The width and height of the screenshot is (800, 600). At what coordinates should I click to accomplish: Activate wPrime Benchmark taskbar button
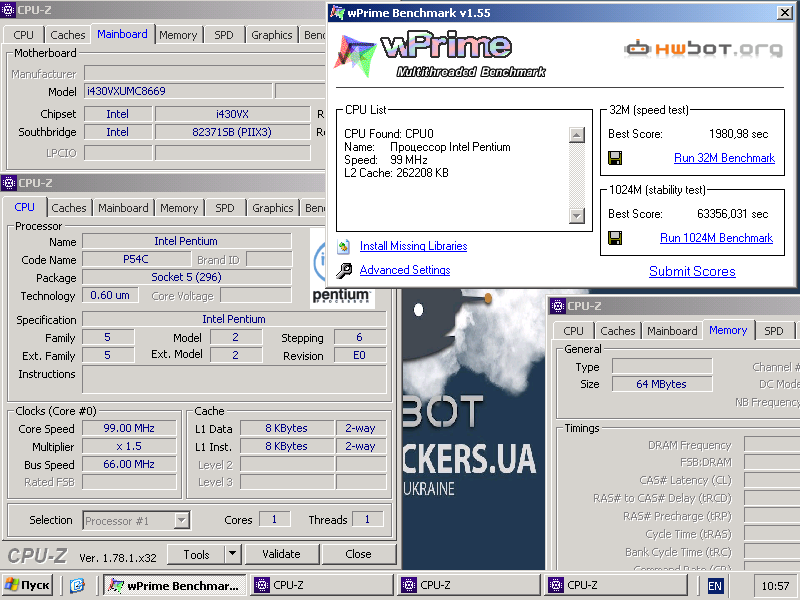(176, 585)
